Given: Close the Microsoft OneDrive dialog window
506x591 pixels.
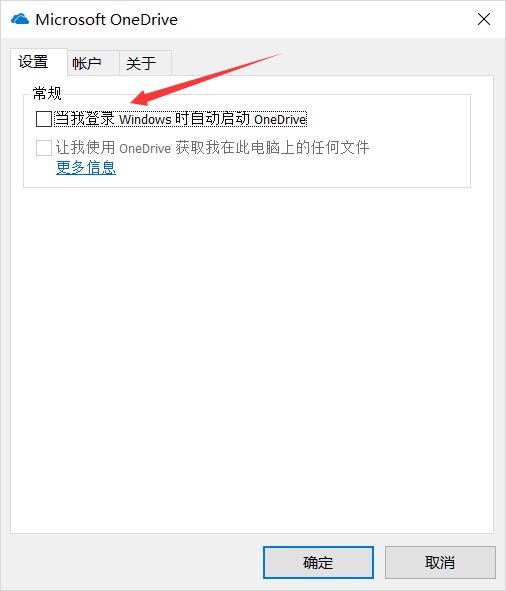Looking at the screenshot, I should pos(484,19).
